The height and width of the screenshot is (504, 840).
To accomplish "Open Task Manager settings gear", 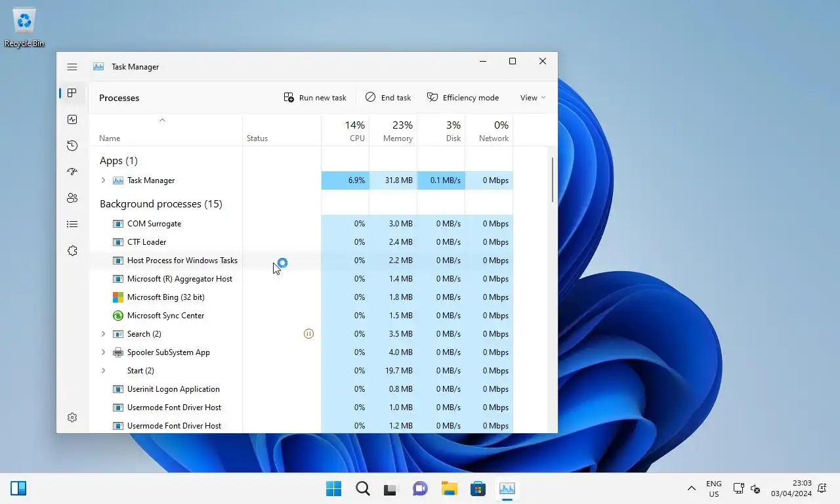I will [x=72, y=417].
